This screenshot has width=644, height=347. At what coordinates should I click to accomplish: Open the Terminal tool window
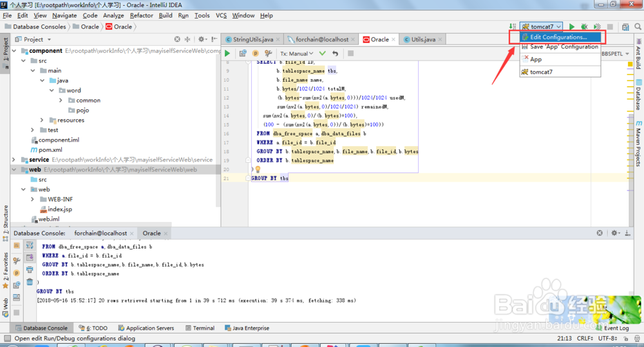point(200,328)
